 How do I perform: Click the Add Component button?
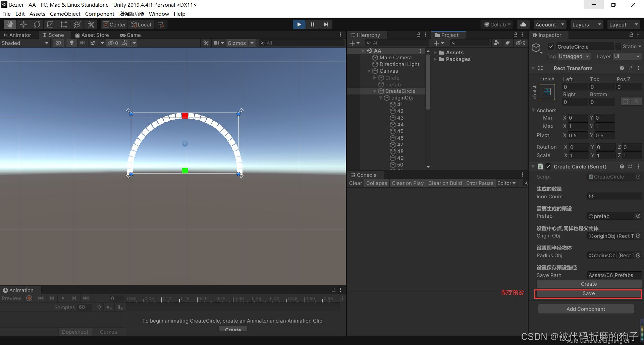[x=586, y=309]
